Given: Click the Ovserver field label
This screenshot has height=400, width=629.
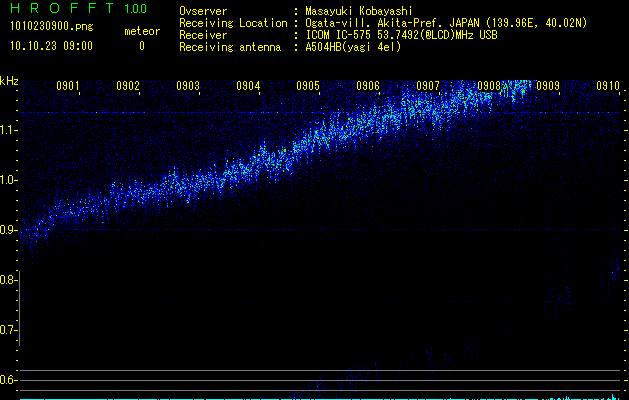Looking at the screenshot, I should 203,11.
